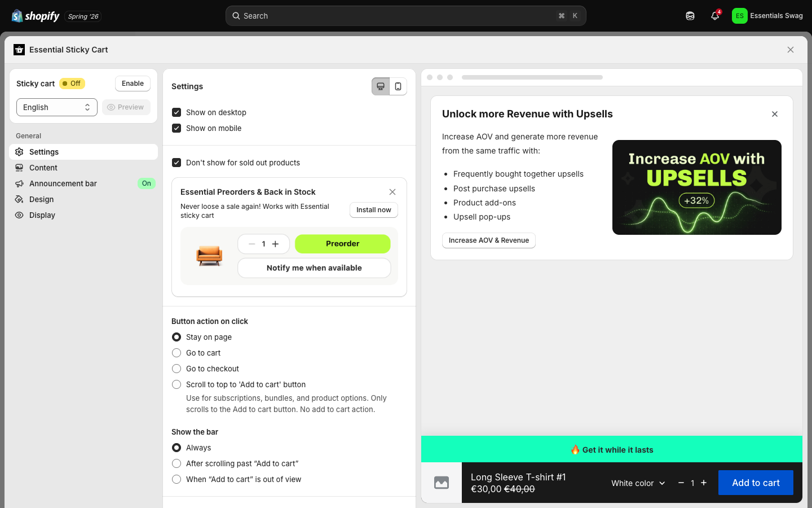Click the green Preorder button
Viewport: 812px width, 508px height.
[x=342, y=244]
